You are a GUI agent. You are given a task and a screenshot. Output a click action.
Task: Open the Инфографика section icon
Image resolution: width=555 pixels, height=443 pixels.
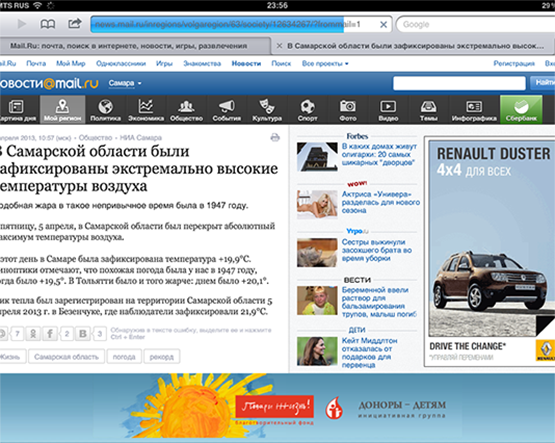click(474, 110)
